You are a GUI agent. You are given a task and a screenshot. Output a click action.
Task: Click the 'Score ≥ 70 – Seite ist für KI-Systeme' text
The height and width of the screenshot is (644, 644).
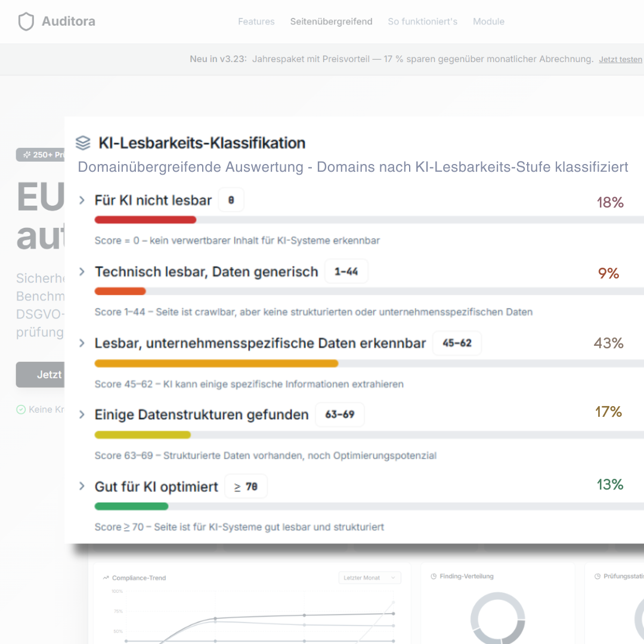tap(239, 527)
